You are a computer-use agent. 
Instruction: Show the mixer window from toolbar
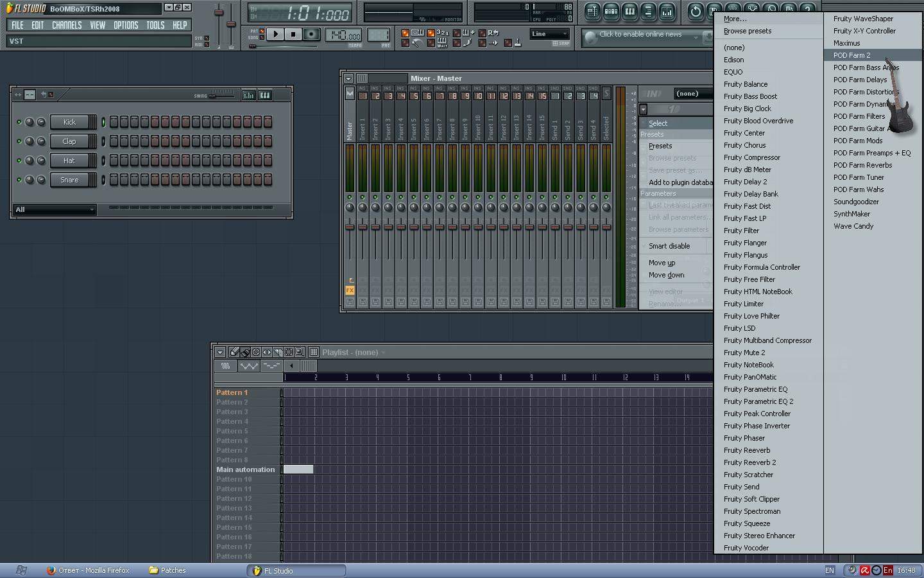pos(667,11)
